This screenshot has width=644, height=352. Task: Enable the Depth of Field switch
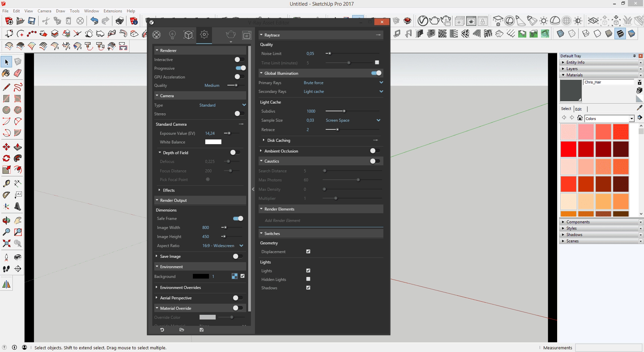pos(235,153)
